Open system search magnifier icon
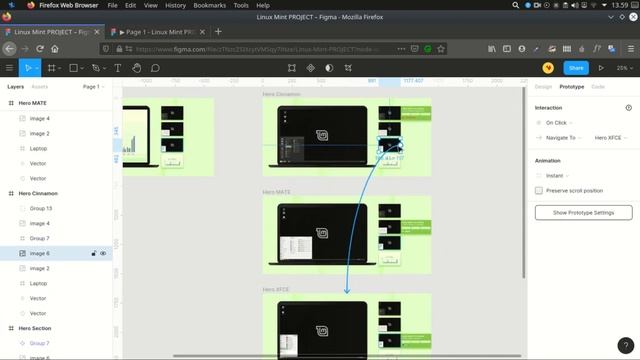This screenshot has height=360, width=640. [516, 5]
